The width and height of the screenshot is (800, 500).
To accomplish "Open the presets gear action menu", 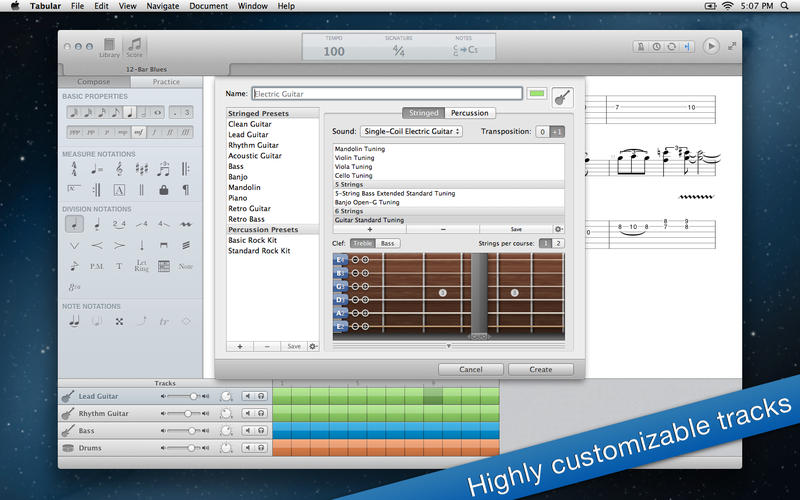I will 313,346.
